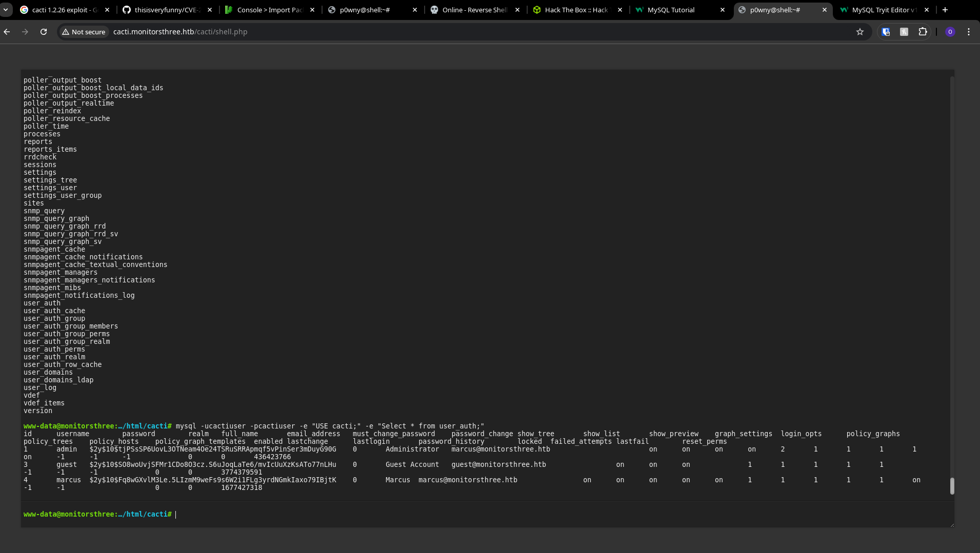The image size is (980, 553).
Task: Click the settings_user_group table line
Action: (x=63, y=195)
